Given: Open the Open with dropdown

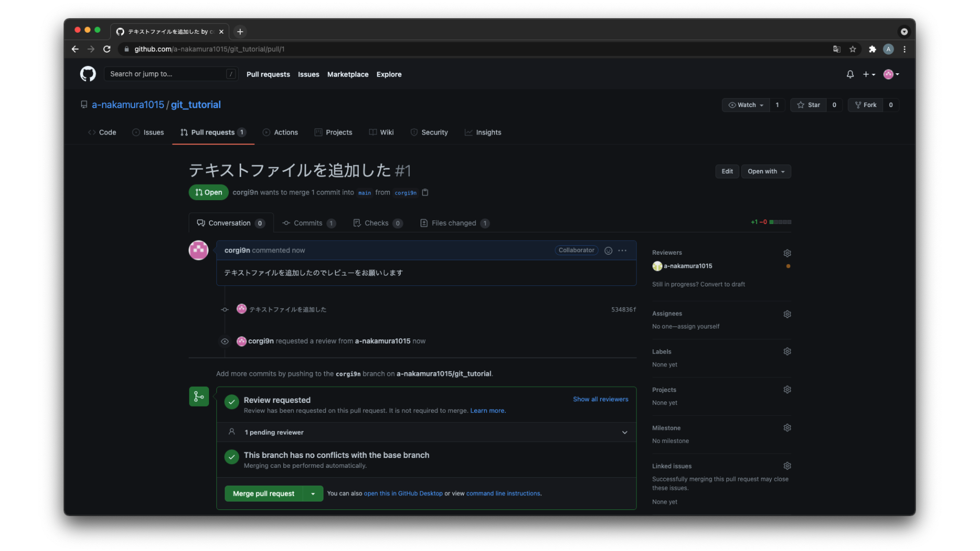Looking at the screenshot, I should pyautogui.click(x=766, y=172).
